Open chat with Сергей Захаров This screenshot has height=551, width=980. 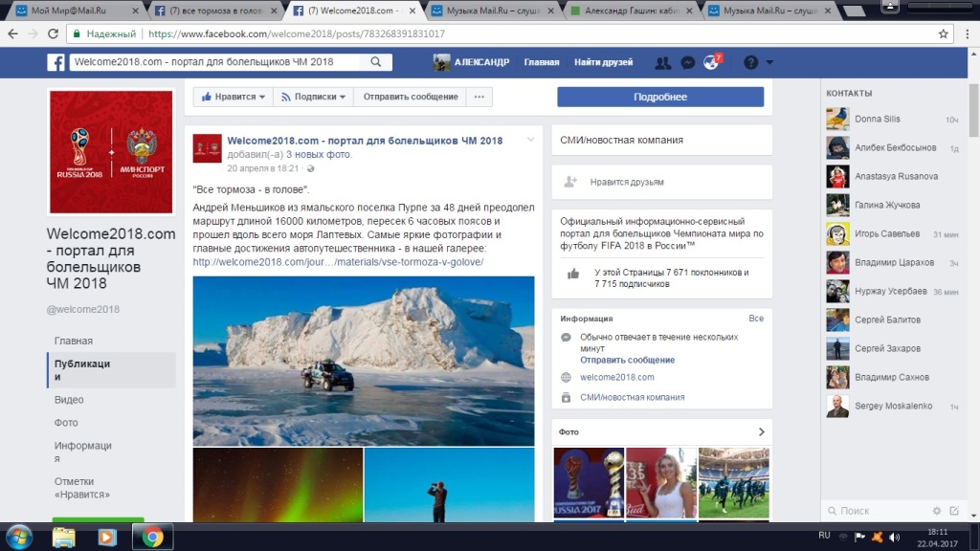coord(893,348)
